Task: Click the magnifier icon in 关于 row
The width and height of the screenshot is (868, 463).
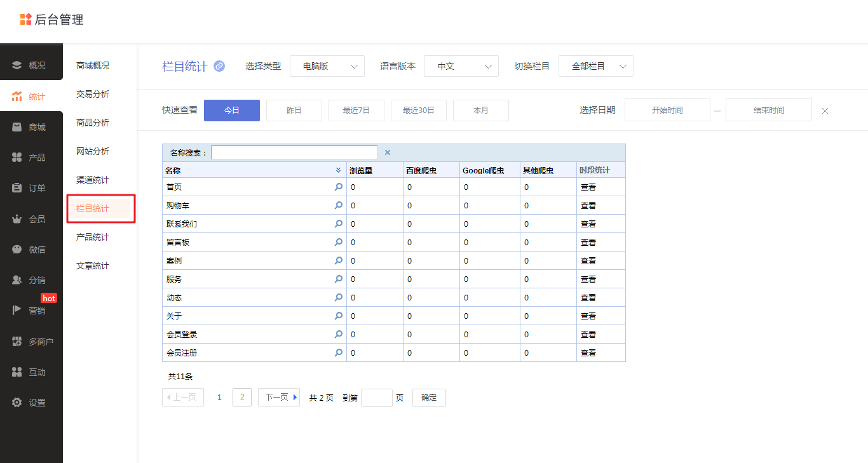Action: 339,316
